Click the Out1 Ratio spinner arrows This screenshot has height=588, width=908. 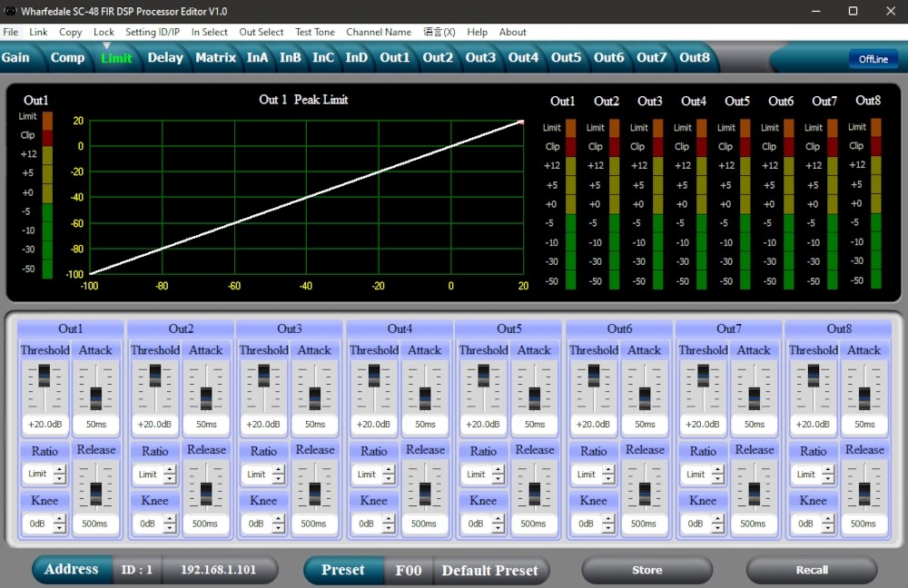point(60,475)
